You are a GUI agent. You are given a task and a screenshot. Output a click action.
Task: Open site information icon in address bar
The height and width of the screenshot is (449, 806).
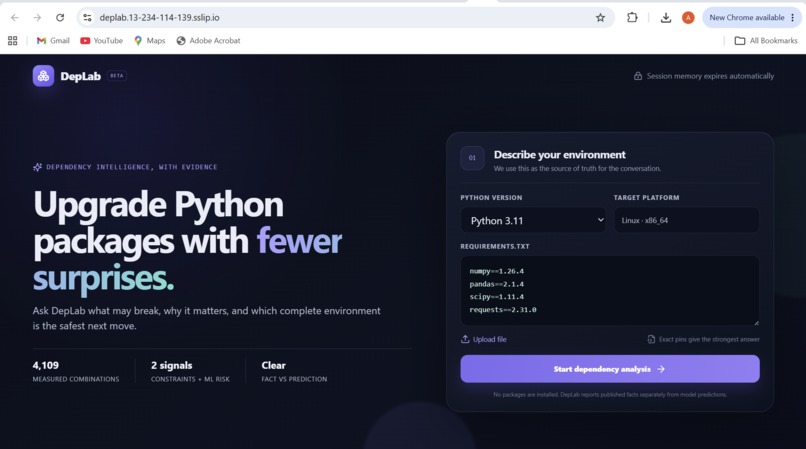(x=87, y=17)
